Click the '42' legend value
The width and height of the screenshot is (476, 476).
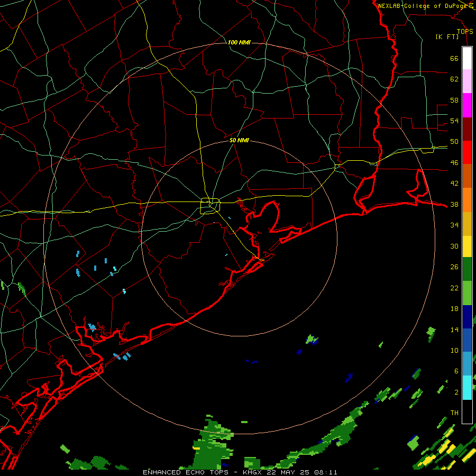[x=454, y=184]
